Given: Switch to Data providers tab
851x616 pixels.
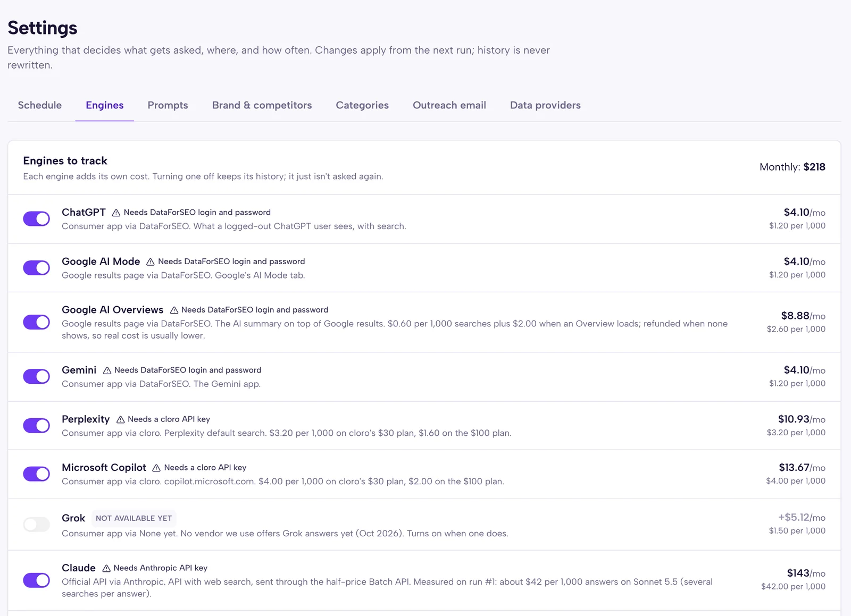Looking at the screenshot, I should [x=545, y=105].
